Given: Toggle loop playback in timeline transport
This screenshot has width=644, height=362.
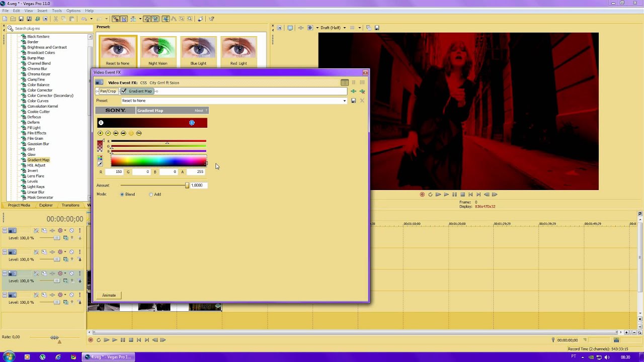Looking at the screenshot, I should pyautogui.click(x=99, y=340).
